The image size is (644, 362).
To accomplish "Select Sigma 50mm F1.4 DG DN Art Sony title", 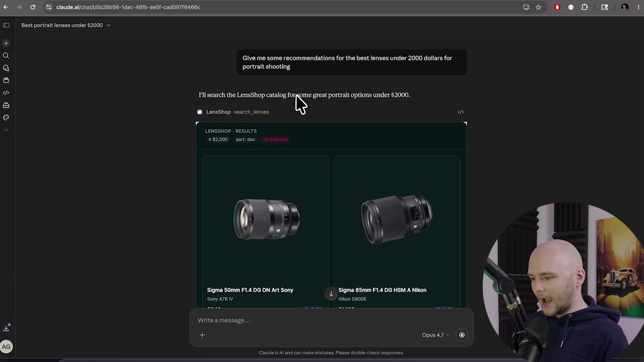I will coord(250,290).
